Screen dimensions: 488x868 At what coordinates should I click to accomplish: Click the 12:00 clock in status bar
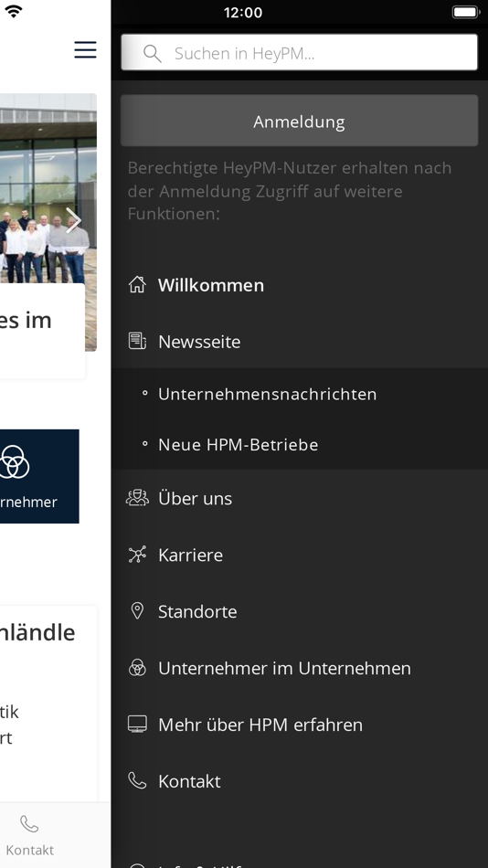click(x=243, y=12)
